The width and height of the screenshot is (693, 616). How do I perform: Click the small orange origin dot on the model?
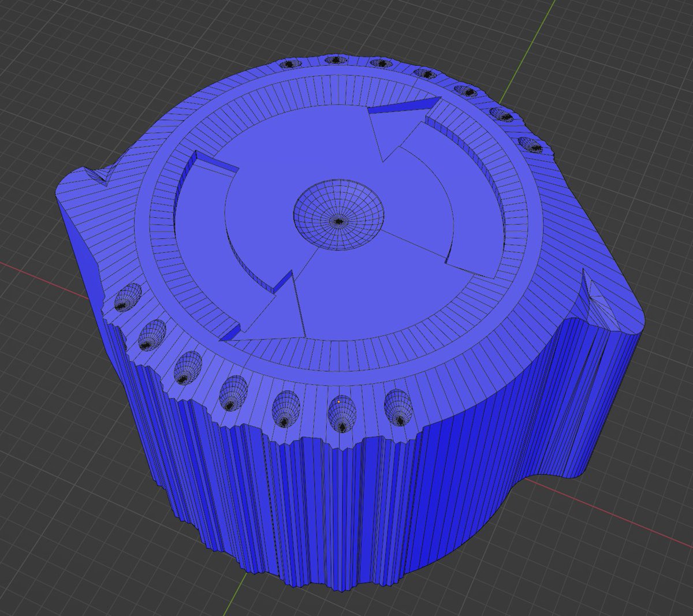click(338, 402)
